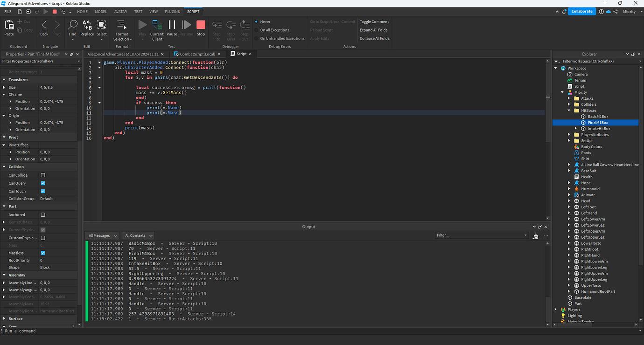Screen dimensions: 644x345
Task: Click the Pause icon in Test group
Action: tap(171, 26)
